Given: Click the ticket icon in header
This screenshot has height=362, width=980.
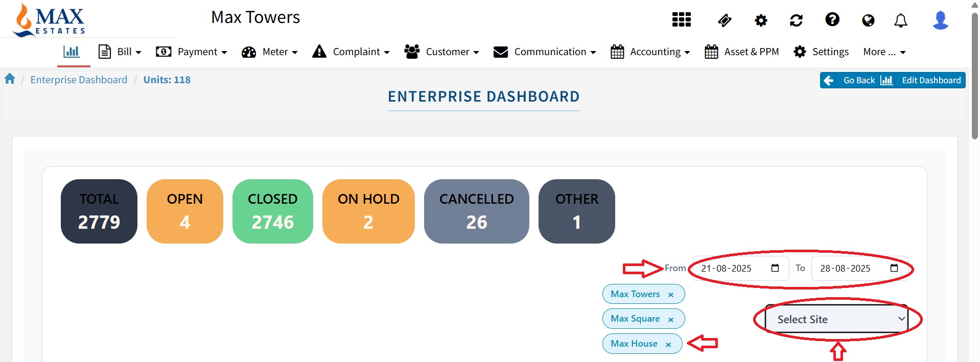Looking at the screenshot, I should tap(725, 20).
